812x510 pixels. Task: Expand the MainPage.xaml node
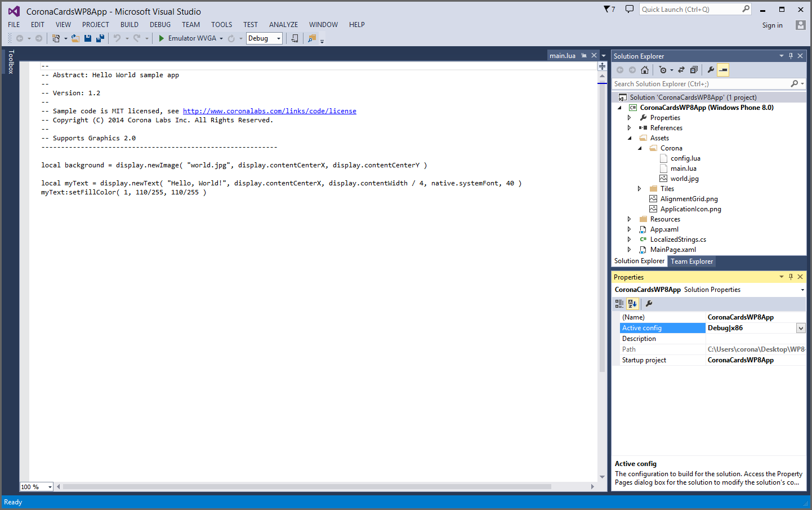coord(629,250)
